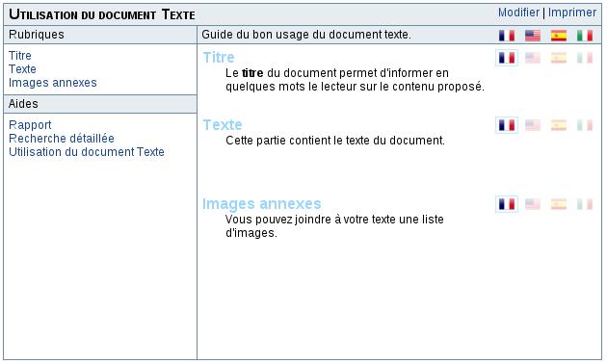Click 'Cette partie contient le texte du document.'
The image size is (607, 364).
click(335, 141)
